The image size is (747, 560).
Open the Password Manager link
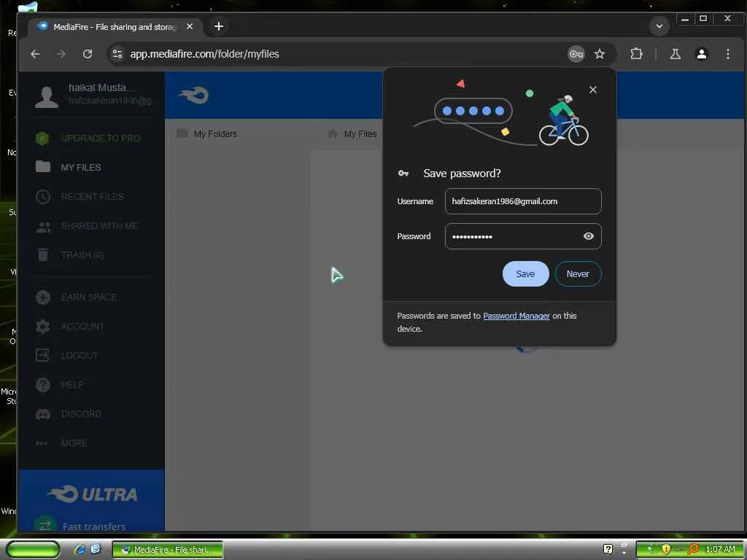coord(516,316)
